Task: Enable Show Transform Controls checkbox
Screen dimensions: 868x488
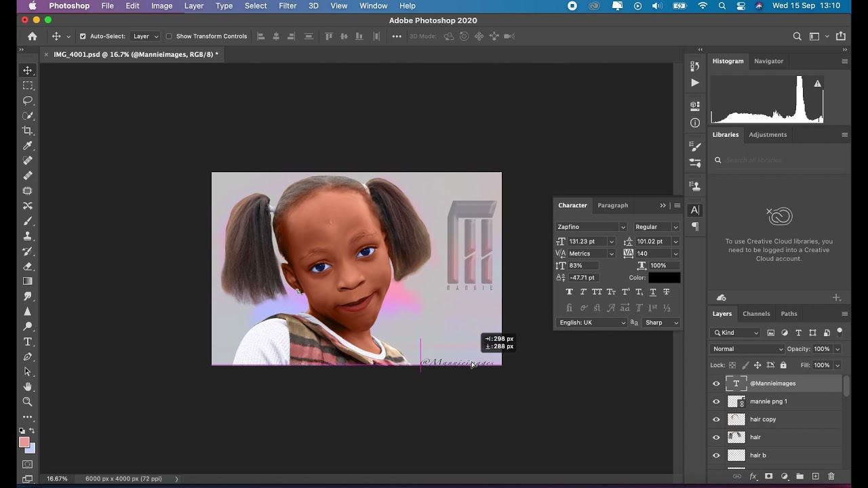Action: [169, 37]
